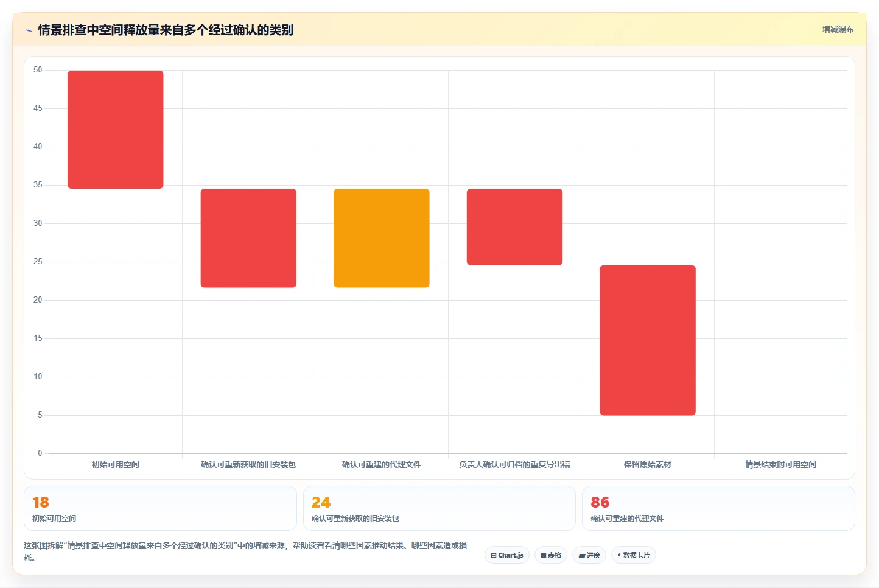Screen dimensions: 879x588
Task: Click the Chart.js tag chip
Action: [x=507, y=555]
